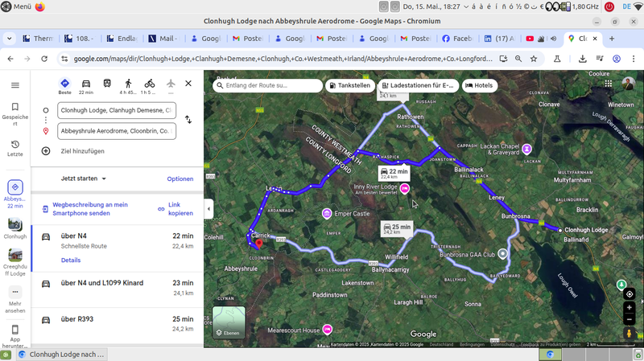Open the Menü in the top panel

pyautogui.click(x=16, y=6)
